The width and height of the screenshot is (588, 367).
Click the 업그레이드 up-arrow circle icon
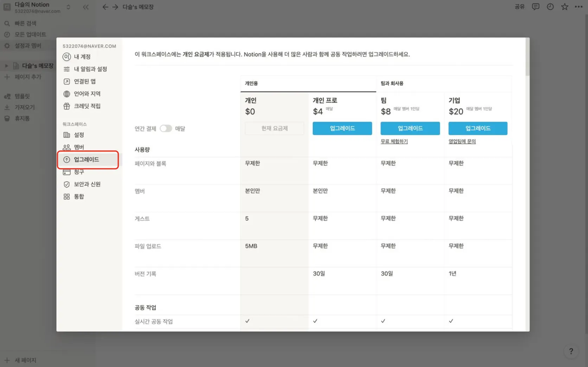[66, 160]
